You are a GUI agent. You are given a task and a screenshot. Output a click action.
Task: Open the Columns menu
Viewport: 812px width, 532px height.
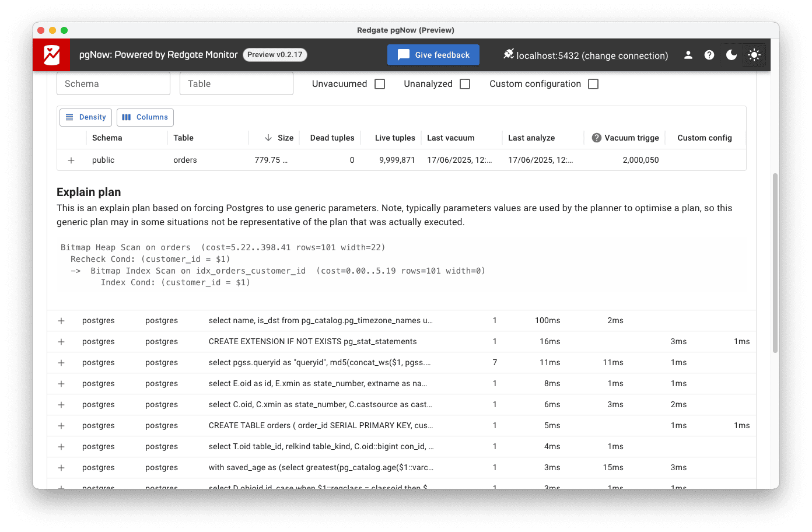pyautogui.click(x=145, y=117)
